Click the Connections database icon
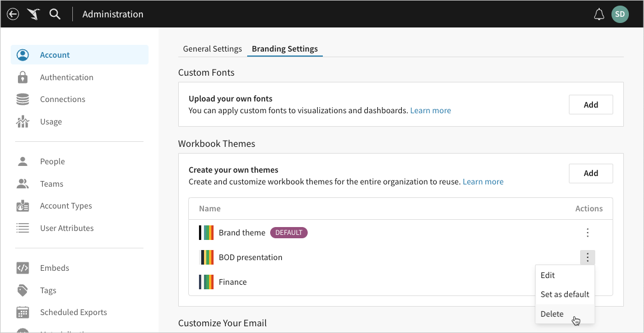Screen dimensions: 644x333 [22, 99]
